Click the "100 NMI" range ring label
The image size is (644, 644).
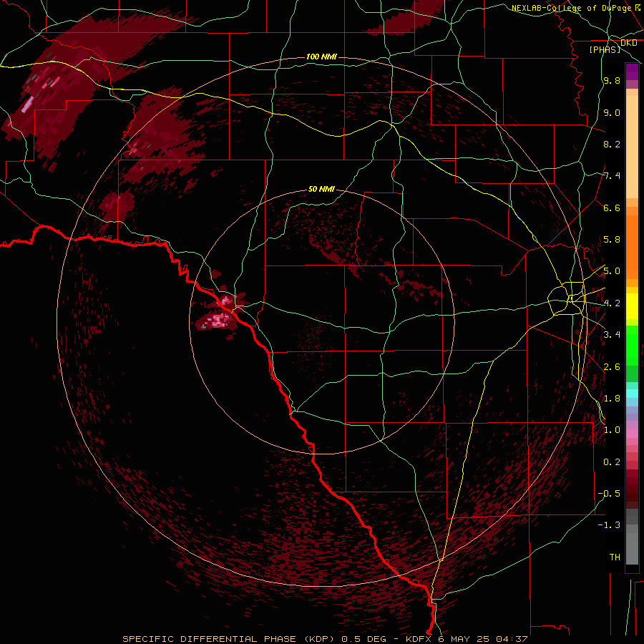pos(321,57)
